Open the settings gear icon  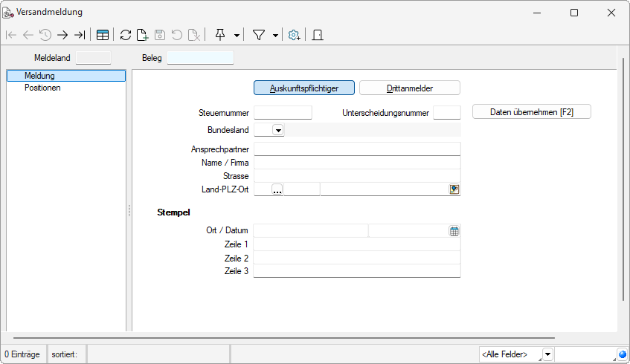coord(295,35)
